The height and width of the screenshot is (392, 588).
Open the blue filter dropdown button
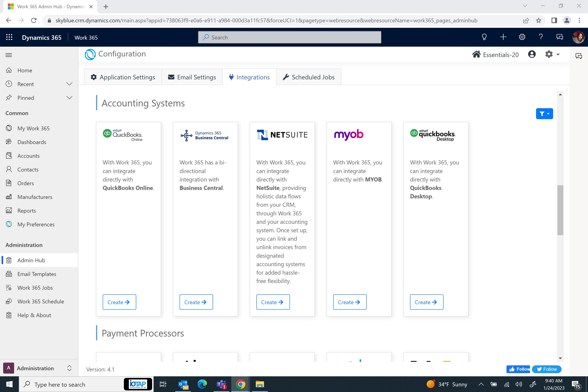click(544, 114)
